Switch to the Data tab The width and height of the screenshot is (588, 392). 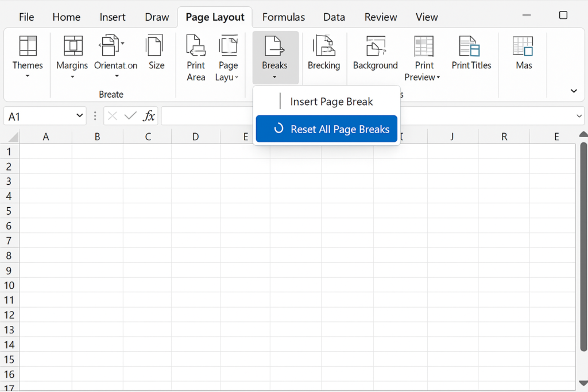pyautogui.click(x=334, y=17)
